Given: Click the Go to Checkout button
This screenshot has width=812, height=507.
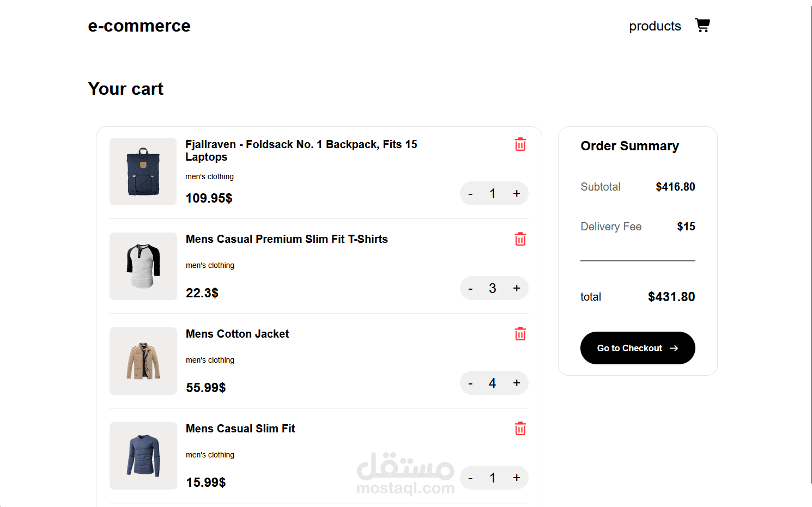Looking at the screenshot, I should tap(638, 348).
